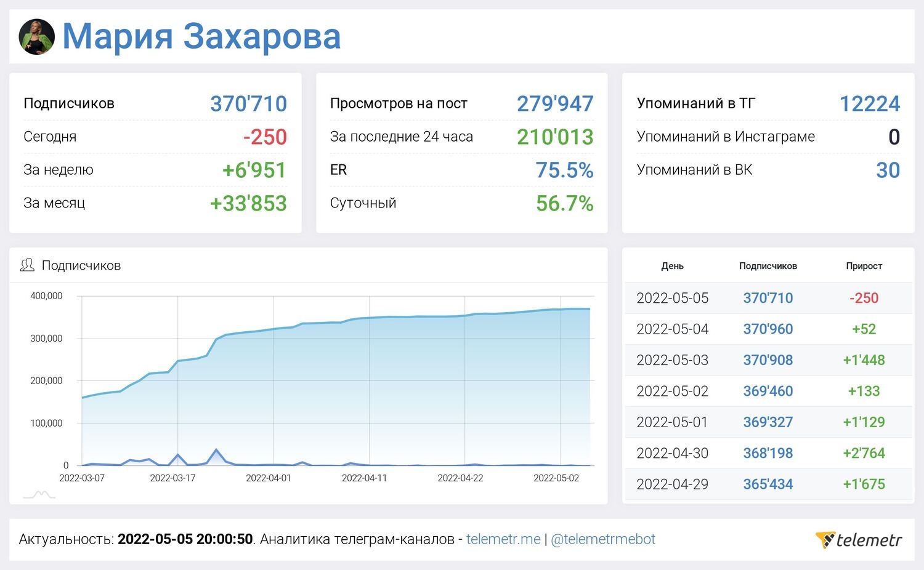Click the +52 growth cell
924x570 pixels.
[864, 329]
